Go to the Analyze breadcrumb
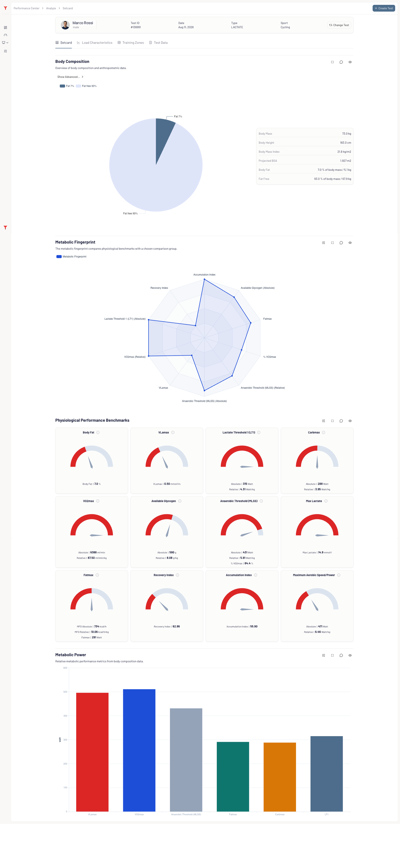 point(51,9)
